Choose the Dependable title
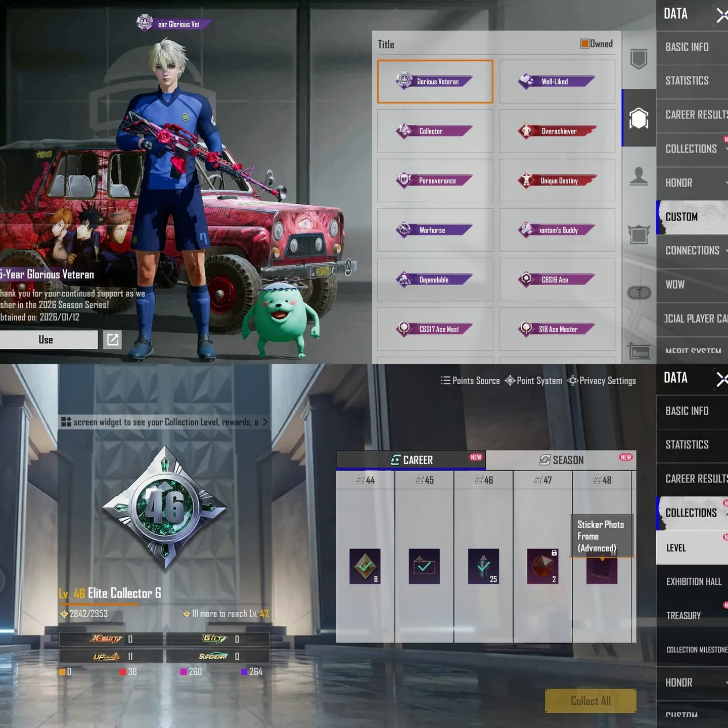The width and height of the screenshot is (728, 728). [435, 280]
